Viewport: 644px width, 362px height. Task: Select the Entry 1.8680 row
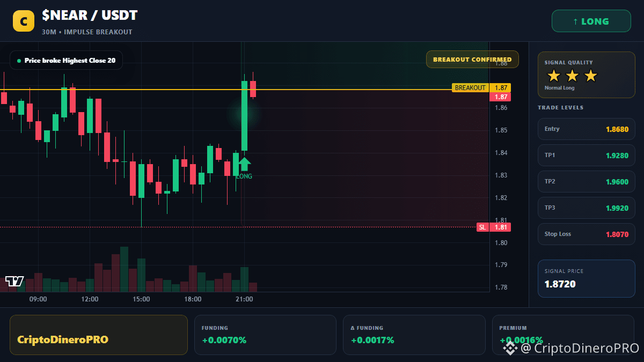pos(587,129)
